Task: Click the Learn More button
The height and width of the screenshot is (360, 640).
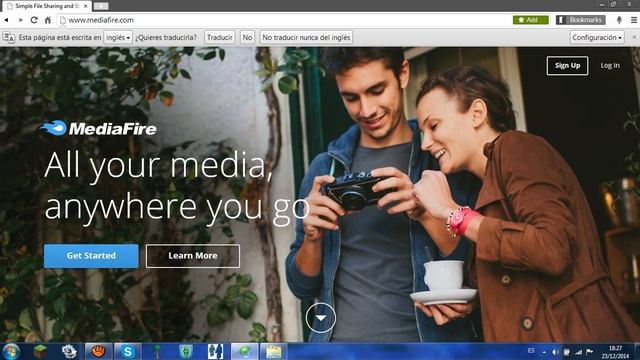Action: [x=193, y=256]
